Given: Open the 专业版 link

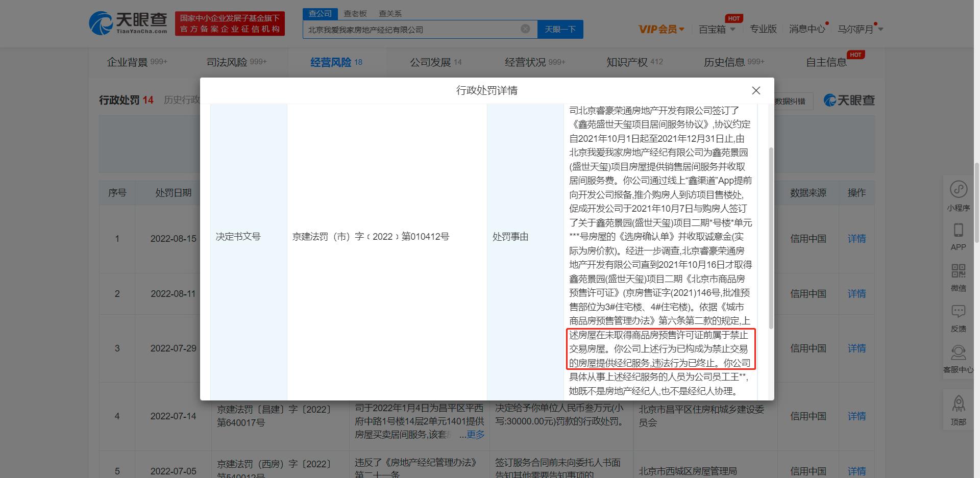Looking at the screenshot, I should coord(763,29).
